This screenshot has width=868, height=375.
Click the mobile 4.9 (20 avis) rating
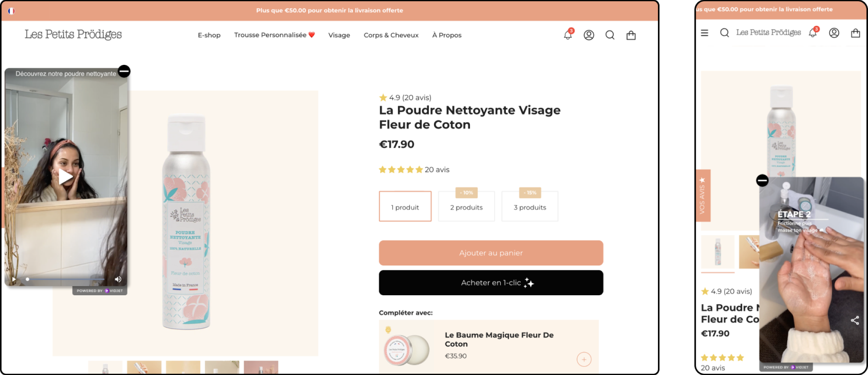(727, 291)
